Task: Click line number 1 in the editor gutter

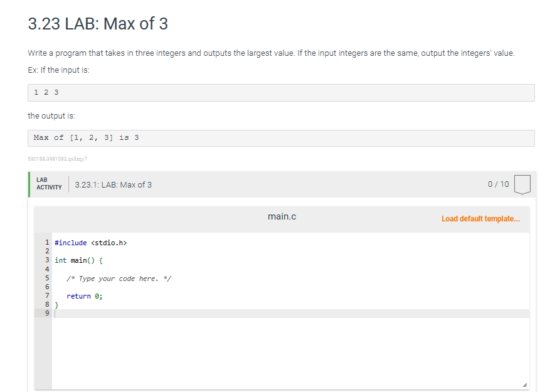Action: (46, 242)
